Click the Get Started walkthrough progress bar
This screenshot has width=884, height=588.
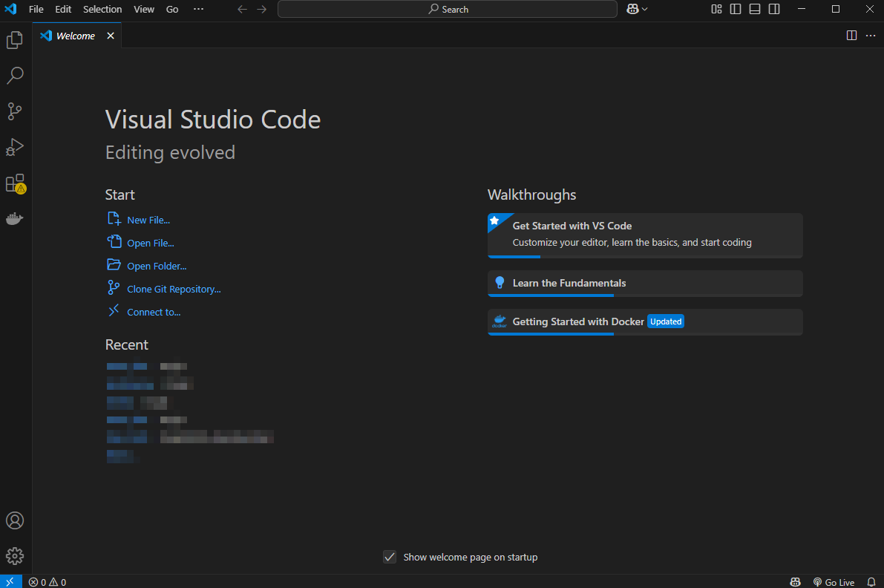(x=645, y=257)
